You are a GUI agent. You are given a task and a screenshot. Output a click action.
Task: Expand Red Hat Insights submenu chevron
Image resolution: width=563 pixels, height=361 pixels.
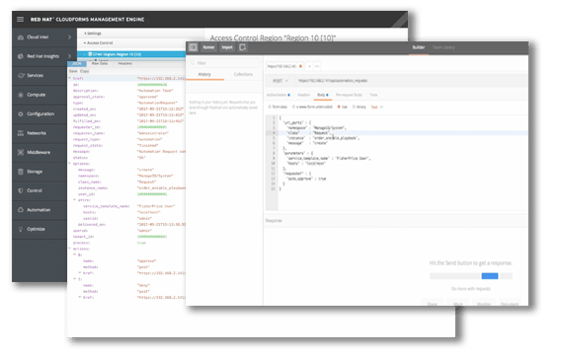tap(69, 56)
